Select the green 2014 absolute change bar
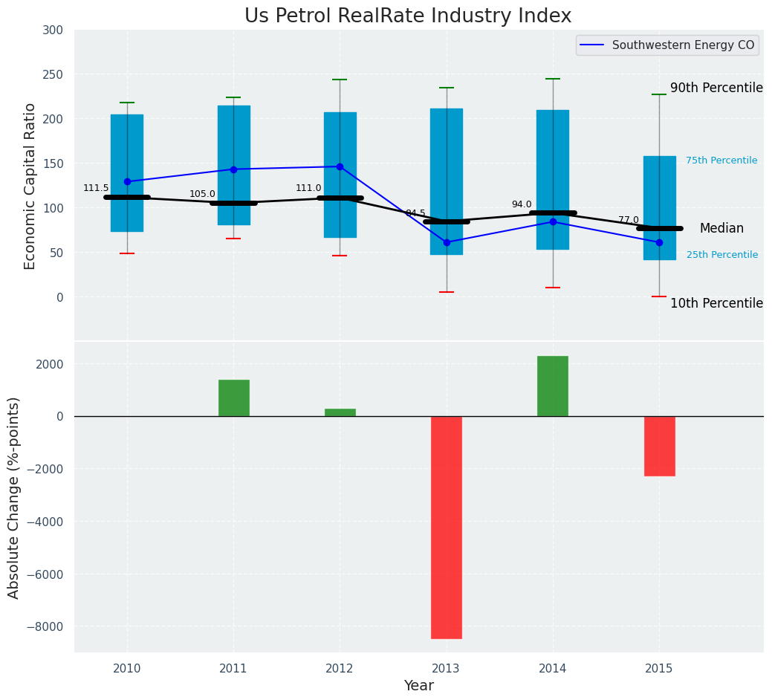 click(x=553, y=386)
